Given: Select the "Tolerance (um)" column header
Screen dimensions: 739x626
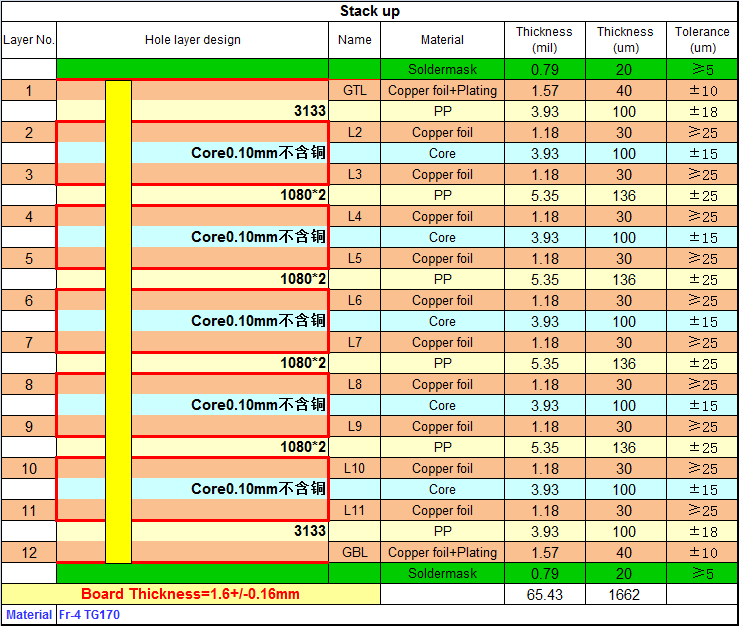Looking at the screenshot, I should pos(702,40).
